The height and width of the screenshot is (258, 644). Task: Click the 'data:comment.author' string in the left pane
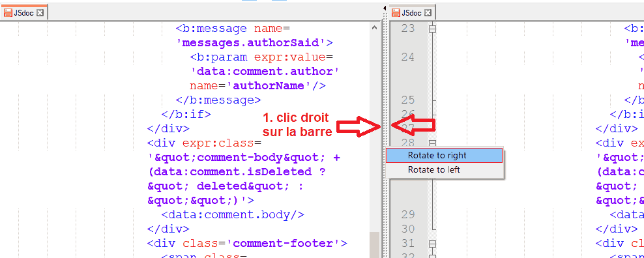265,72
